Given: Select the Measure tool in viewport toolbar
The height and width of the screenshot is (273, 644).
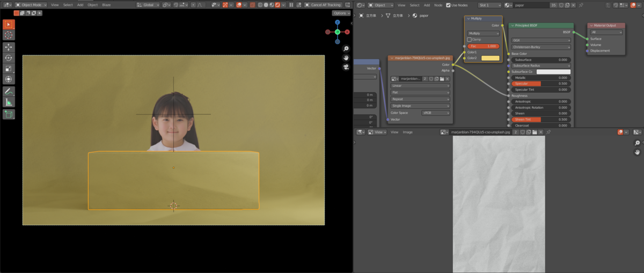Looking at the screenshot, I should click(9, 102).
